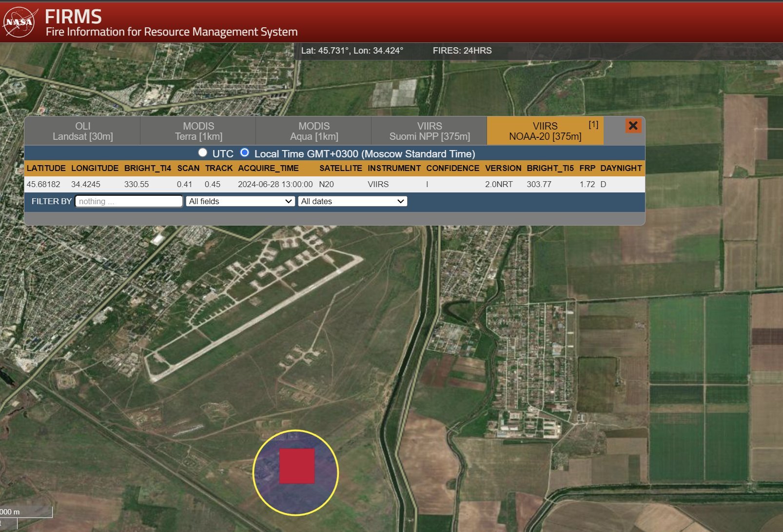Click the FRP column header
This screenshot has width=783, height=532.
(587, 168)
